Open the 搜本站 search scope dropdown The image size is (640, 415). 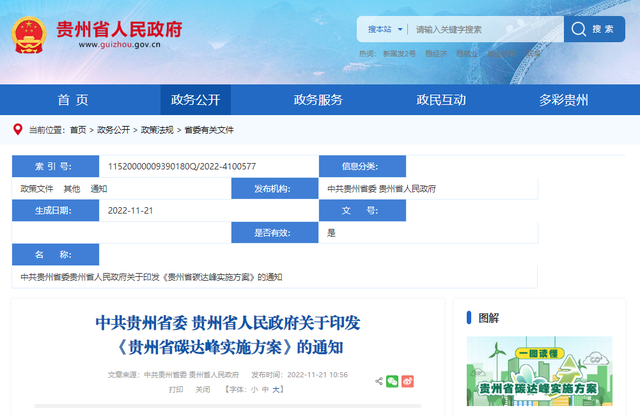point(383,30)
